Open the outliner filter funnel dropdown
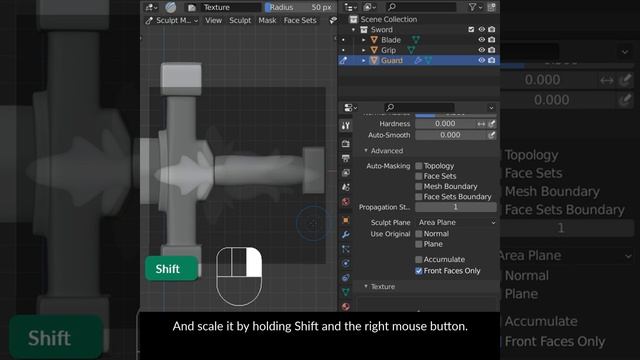 (475, 7)
